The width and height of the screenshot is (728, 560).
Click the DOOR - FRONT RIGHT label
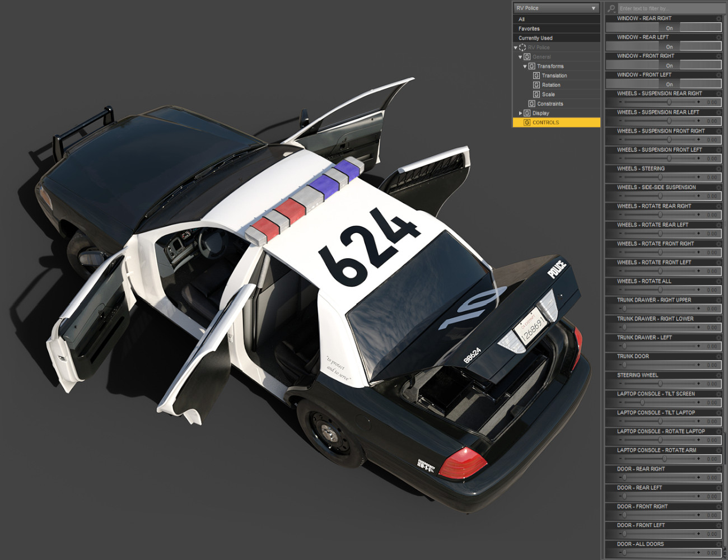642,506
